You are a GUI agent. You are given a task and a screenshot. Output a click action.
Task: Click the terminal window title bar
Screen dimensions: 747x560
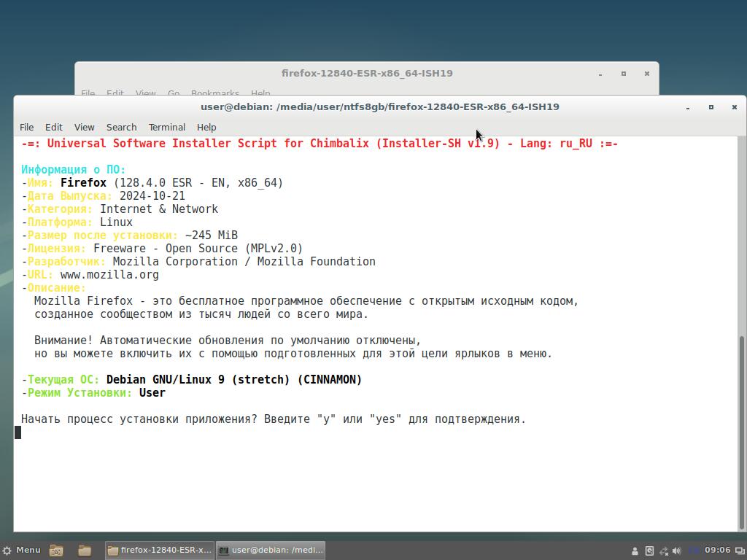[x=379, y=106]
